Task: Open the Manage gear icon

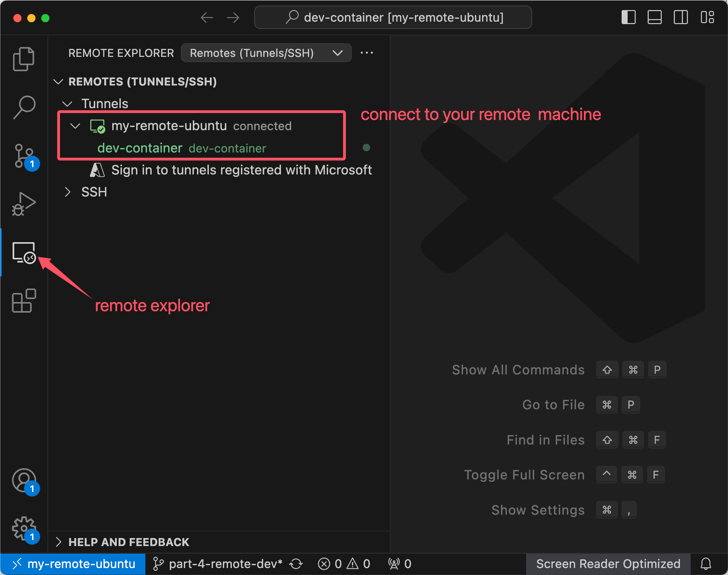Action: pos(24,529)
